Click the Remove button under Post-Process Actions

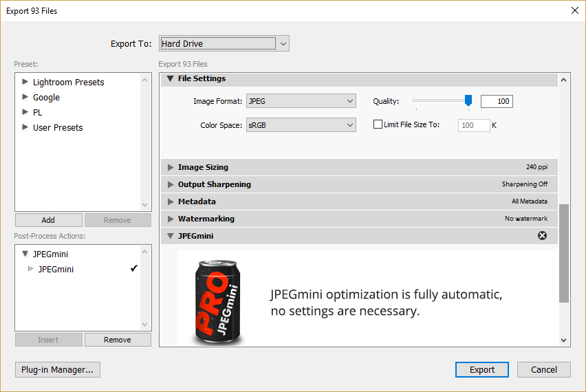tap(118, 340)
